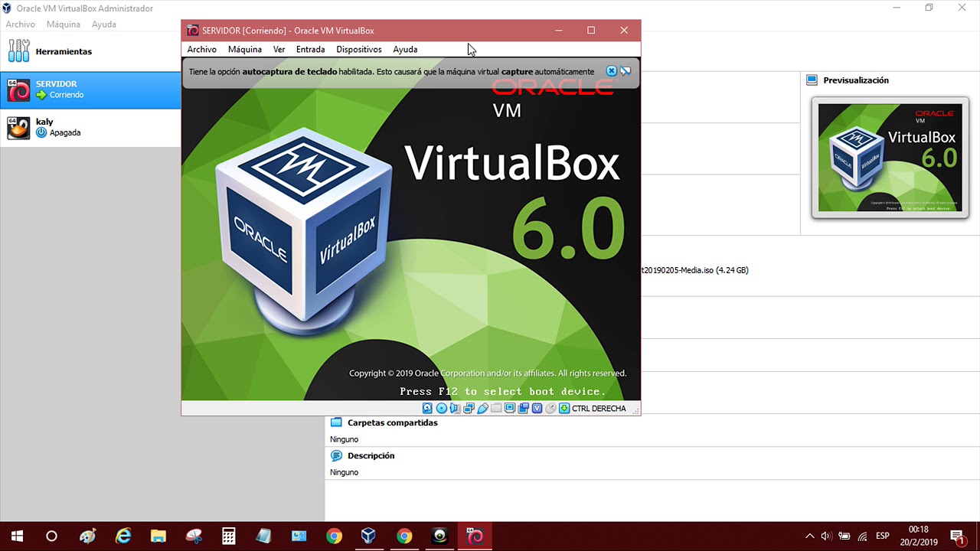
Task: Click mouse integration indicator in status bar
Action: [x=550, y=409]
